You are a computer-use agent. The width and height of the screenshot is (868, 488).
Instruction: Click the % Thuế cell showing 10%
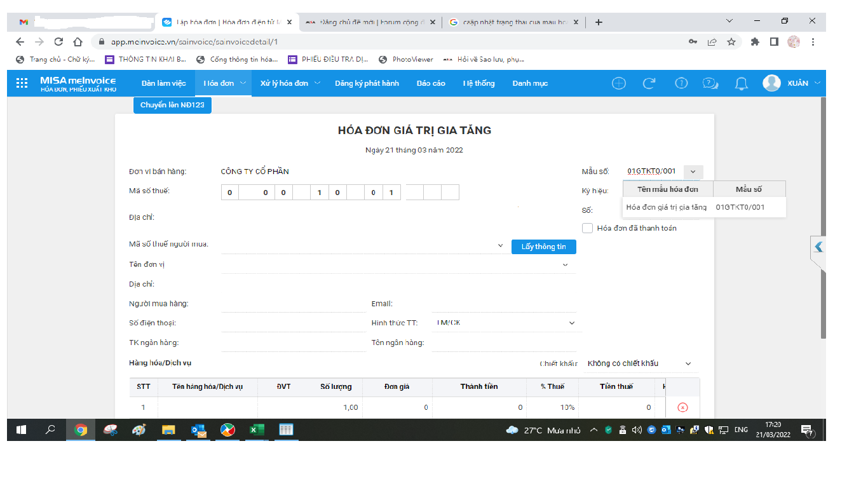point(552,407)
